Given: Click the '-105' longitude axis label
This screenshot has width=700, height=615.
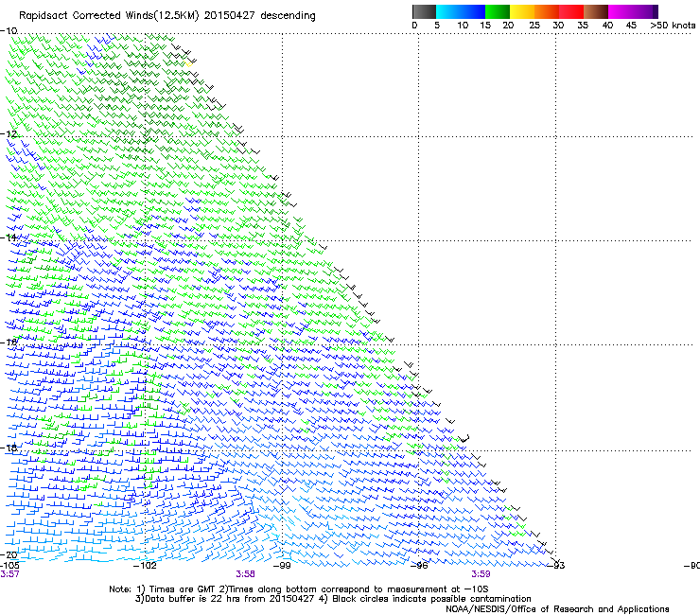Looking at the screenshot, I should (x=9, y=565).
